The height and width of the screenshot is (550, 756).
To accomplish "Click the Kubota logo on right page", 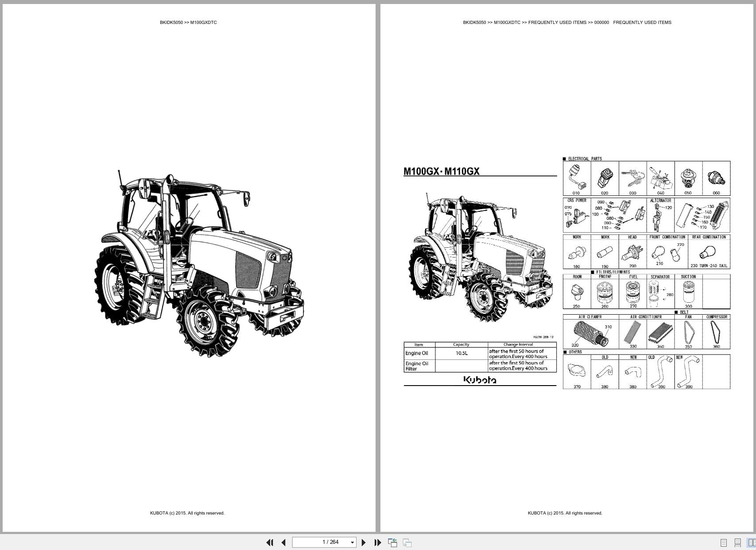I will click(x=480, y=380).
